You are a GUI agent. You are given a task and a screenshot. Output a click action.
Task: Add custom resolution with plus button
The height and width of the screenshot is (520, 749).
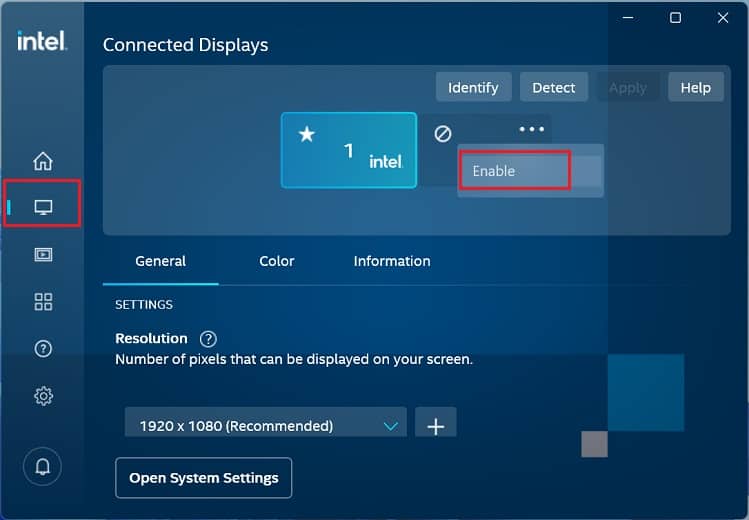coord(436,423)
